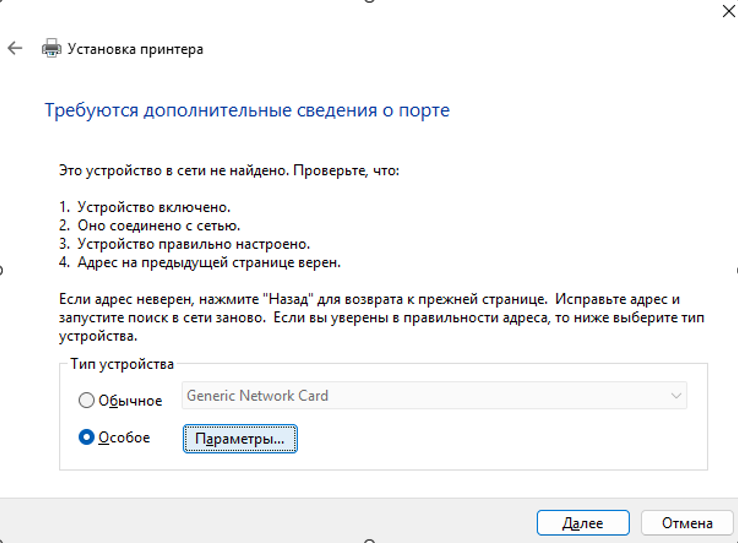This screenshot has height=543, width=738.
Task: Click the paragraph starting "Если адрес неверен"
Action: (380, 318)
